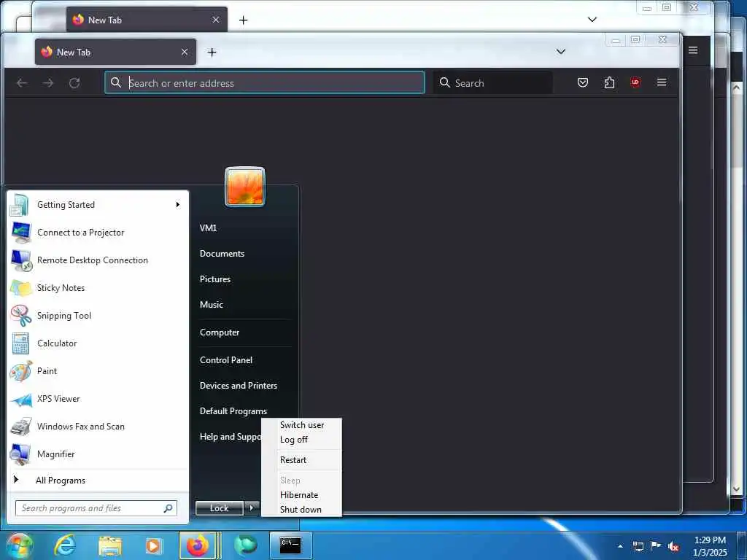This screenshot has width=747, height=560.
Task: Launch Windows Media Player from taskbar
Action: (153, 545)
